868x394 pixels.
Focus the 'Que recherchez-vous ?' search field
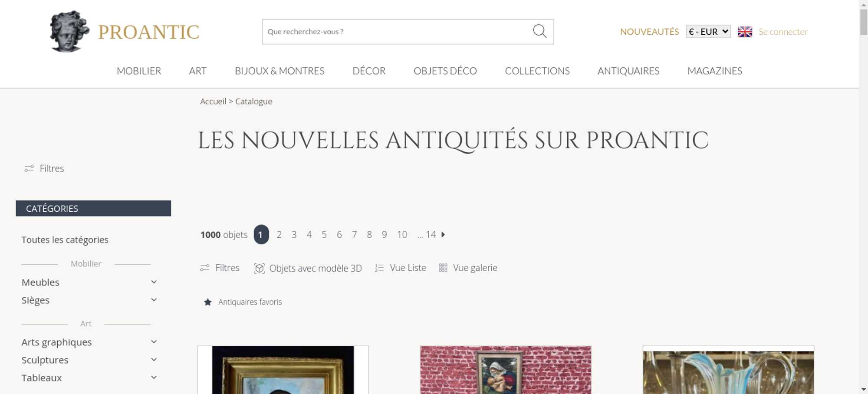coord(397,32)
